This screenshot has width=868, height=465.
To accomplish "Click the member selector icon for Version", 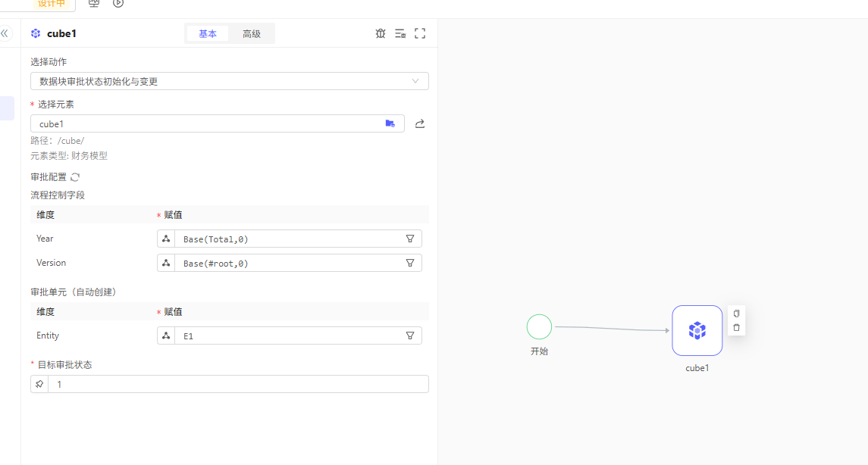I will point(165,263).
